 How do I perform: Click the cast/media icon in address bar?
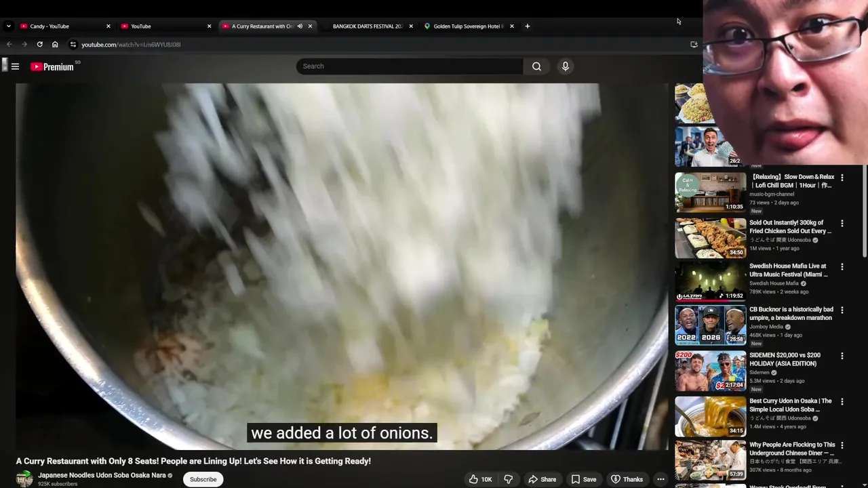(694, 45)
